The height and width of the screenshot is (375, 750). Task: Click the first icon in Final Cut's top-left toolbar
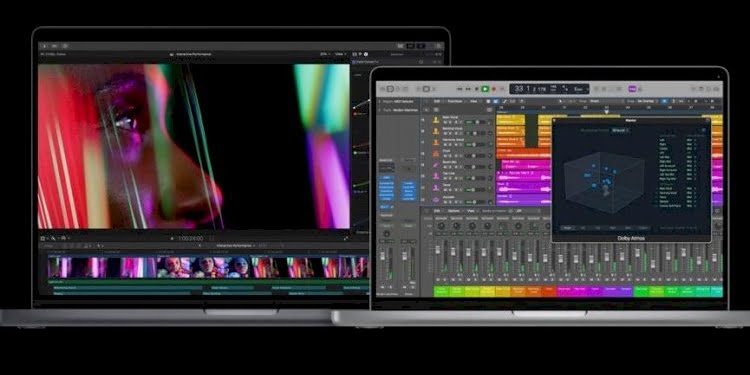tap(44, 46)
